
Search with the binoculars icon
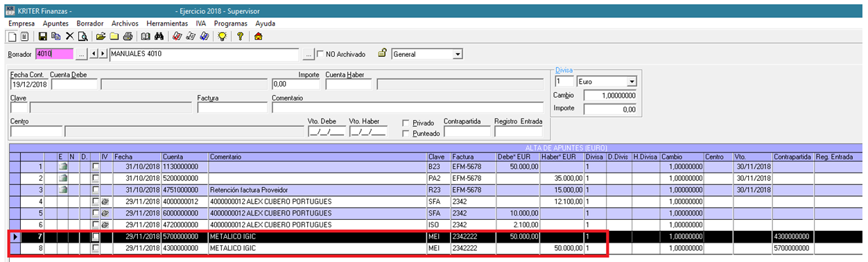point(159,36)
